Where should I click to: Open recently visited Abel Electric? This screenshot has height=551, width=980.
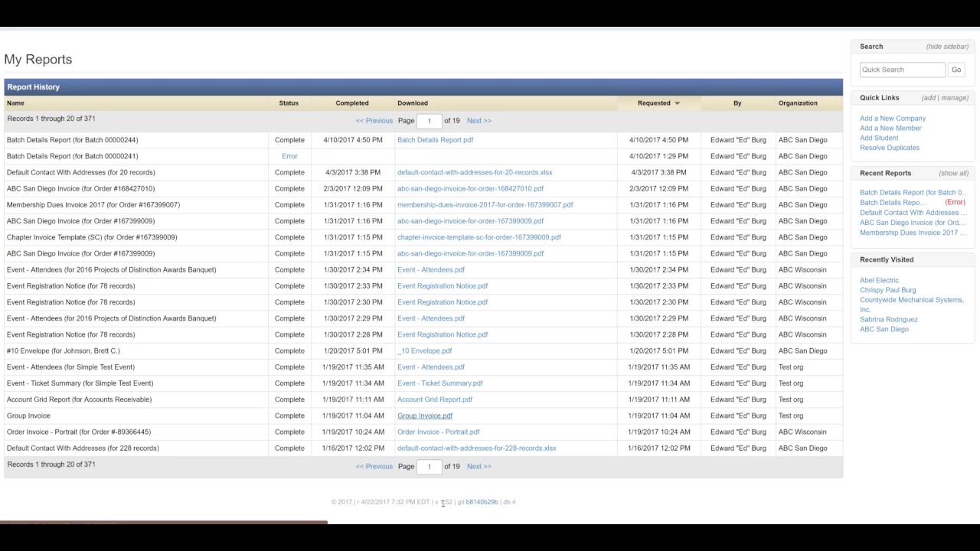tap(879, 281)
